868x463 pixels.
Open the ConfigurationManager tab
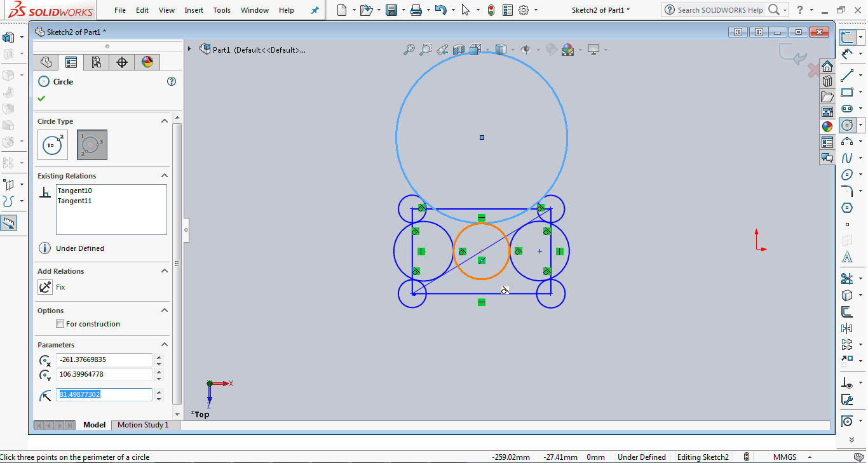tap(97, 62)
